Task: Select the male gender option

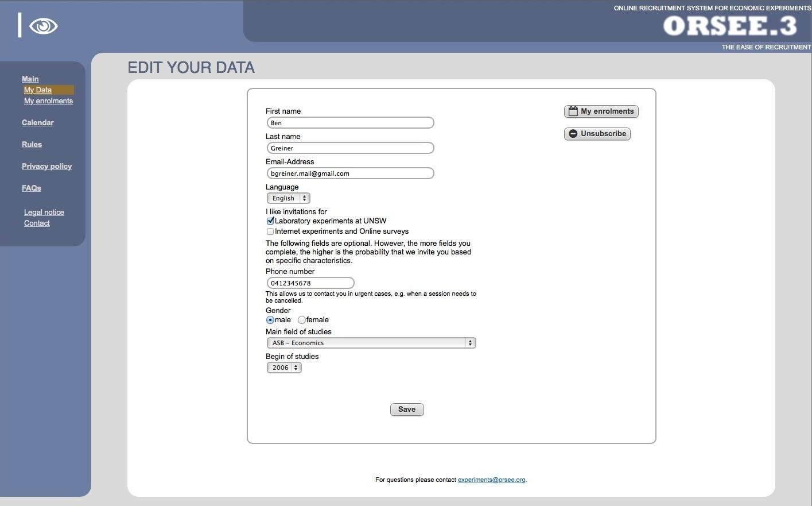Action: click(x=270, y=319)
